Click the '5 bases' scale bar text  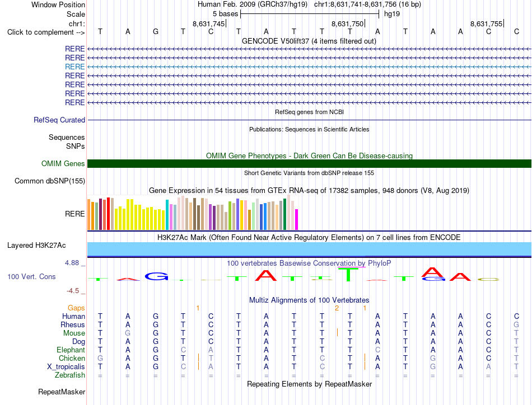[225, 14]
